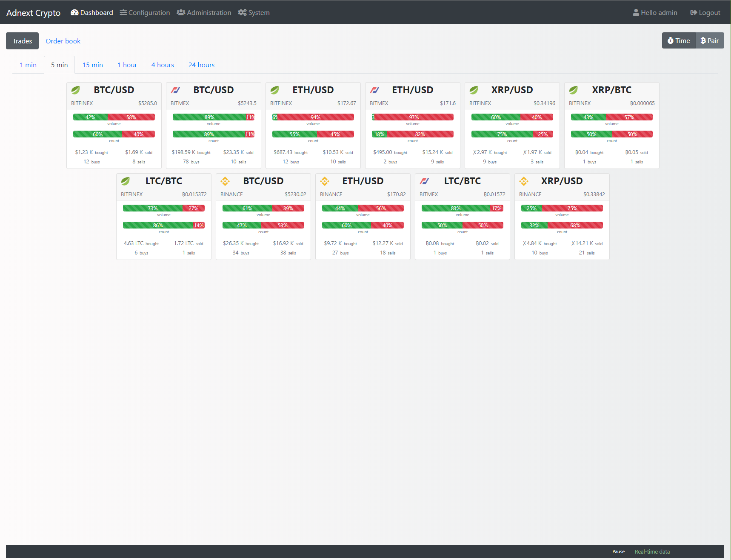Click the BitMEX logo on BTC/USD card

175,90
